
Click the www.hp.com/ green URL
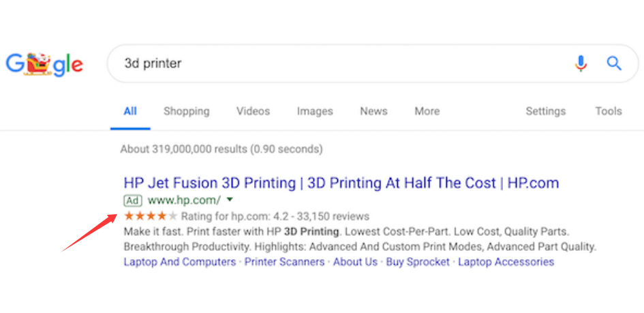coord(184,200)
